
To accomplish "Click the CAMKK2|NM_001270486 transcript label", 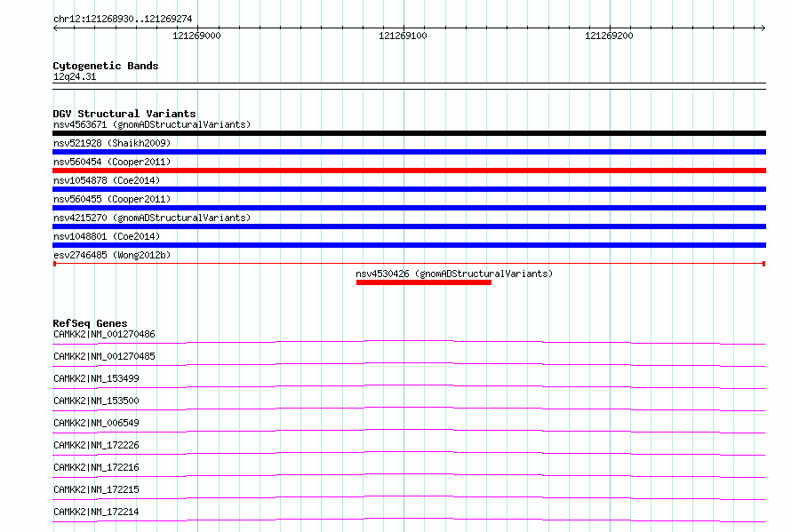I will [x=104, y=334].
